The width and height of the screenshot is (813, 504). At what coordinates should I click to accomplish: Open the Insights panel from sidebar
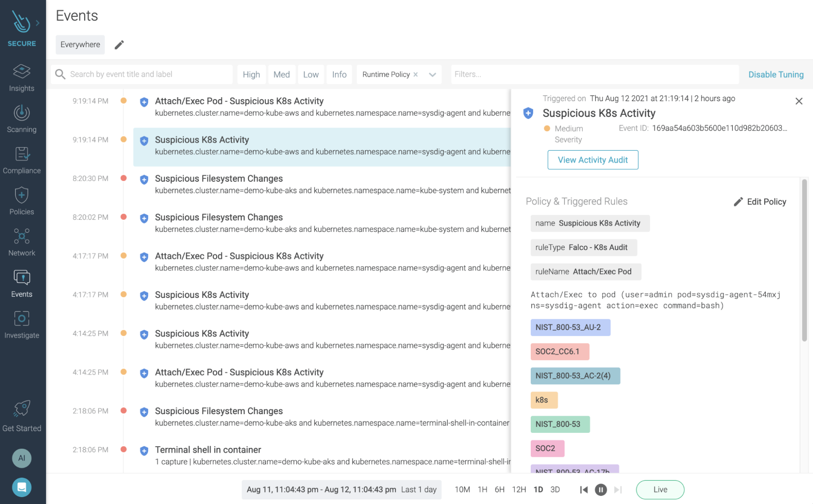[x=22, y=77]
